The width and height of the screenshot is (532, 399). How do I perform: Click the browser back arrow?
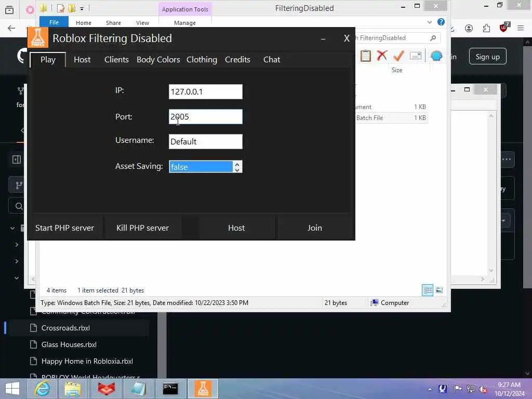pos(11,28)
